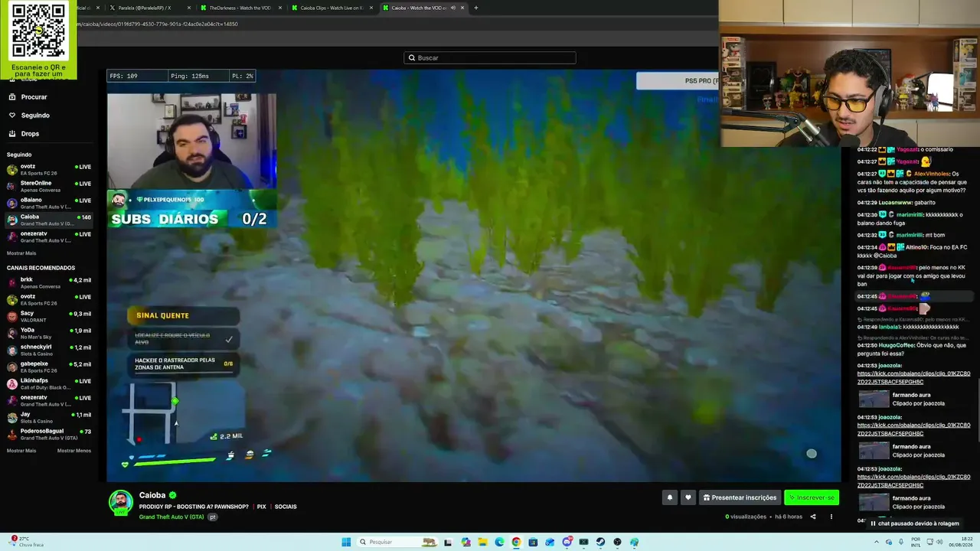This screenshot has height=551, width=980.
Task: Open Procurar in the Kick sidebar
Action: tap(29, 97)
